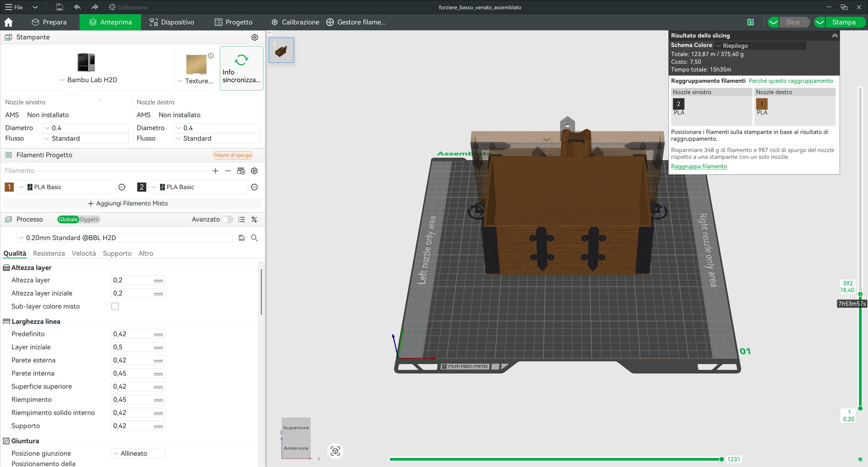The height and width of the screenshot is (467, 868).
Task: Edit filament 1 PLA Basic preset
Action: (x=122, y=187)
